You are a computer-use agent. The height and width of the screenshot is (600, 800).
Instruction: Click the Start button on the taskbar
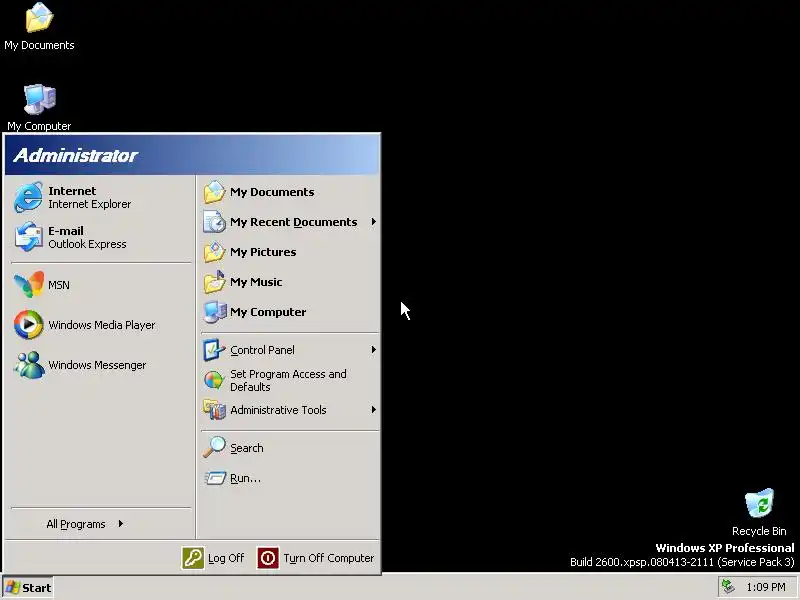pyautogui.click(x=28, y=587)
